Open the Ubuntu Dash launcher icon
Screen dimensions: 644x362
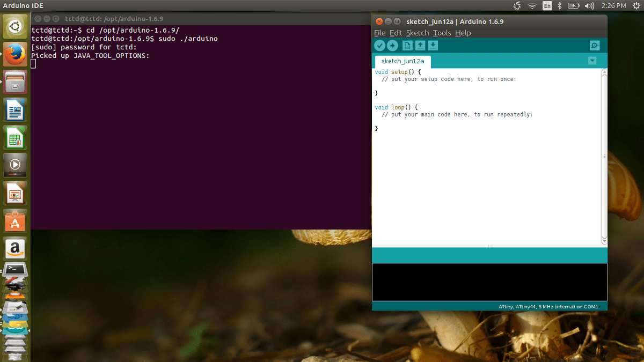point(15,26)
